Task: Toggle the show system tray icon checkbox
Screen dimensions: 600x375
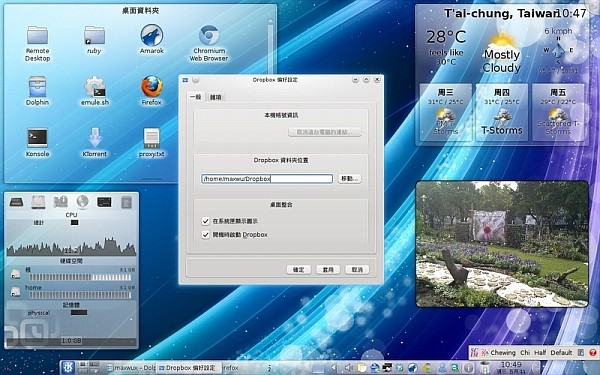Action: point(205,221)
